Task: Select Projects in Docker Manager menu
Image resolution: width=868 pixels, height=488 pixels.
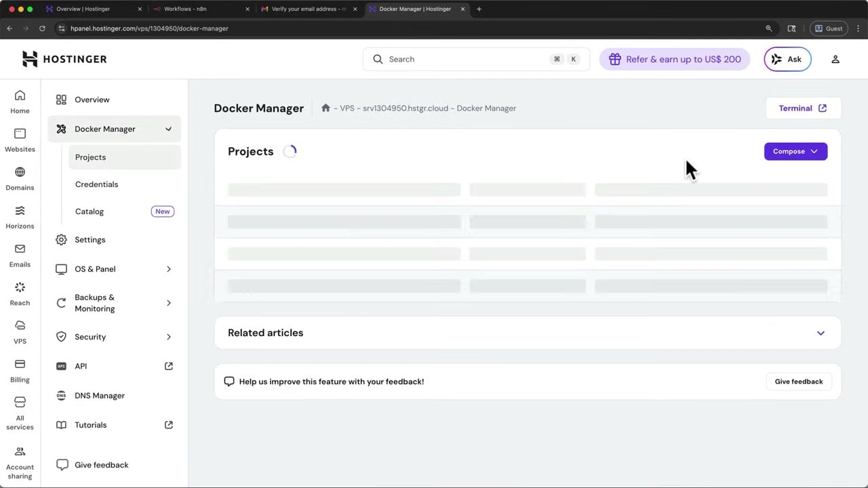Action: click(x=125, y=157)
